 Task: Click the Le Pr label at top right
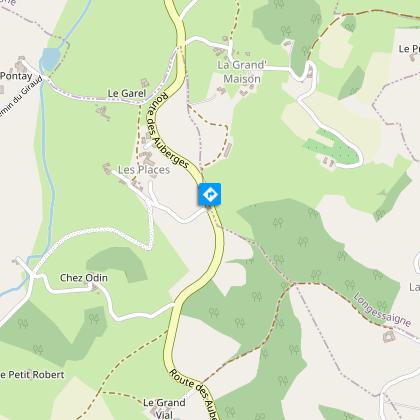tap(409, 49)
